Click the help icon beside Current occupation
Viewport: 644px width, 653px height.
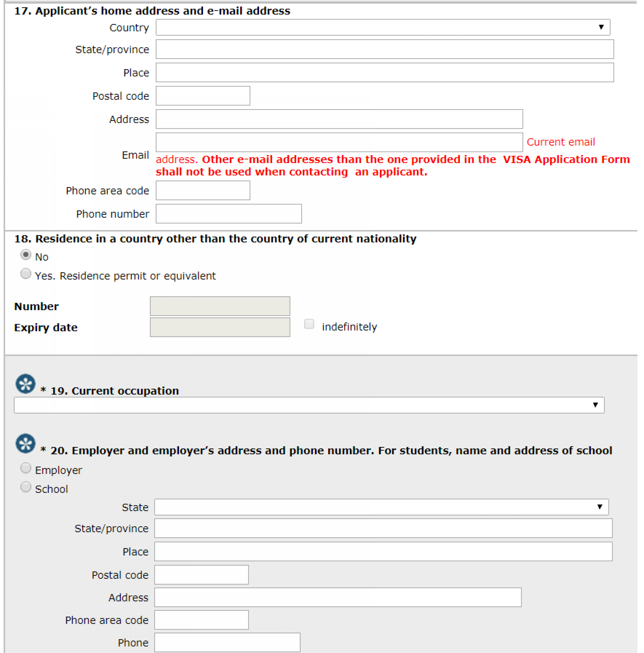pyautogui.click(x=25, y=384)
